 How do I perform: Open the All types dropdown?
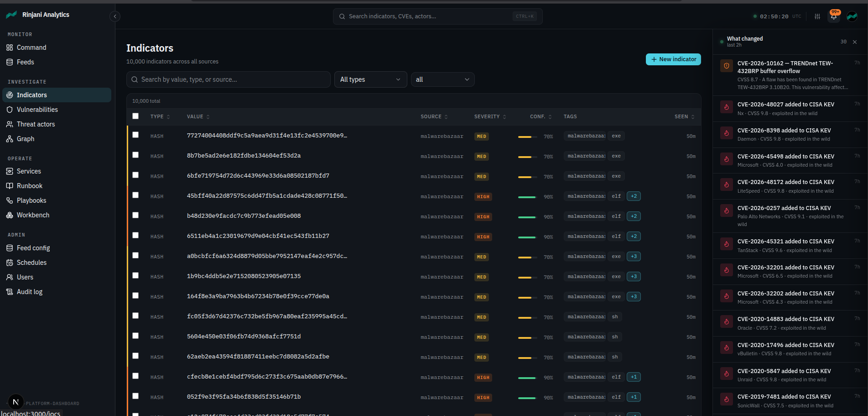click(x=370, y=79)
